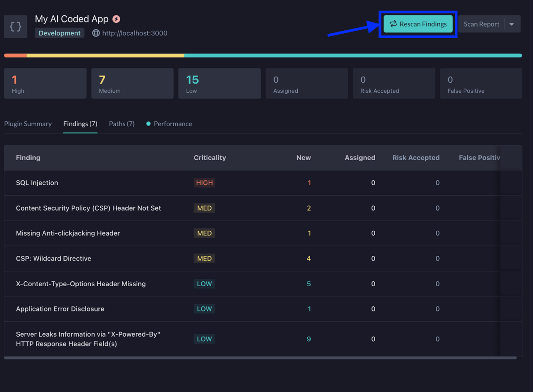The image size is (533, 392).
Task: Click the Development environment label
Action: coord(59,33)
